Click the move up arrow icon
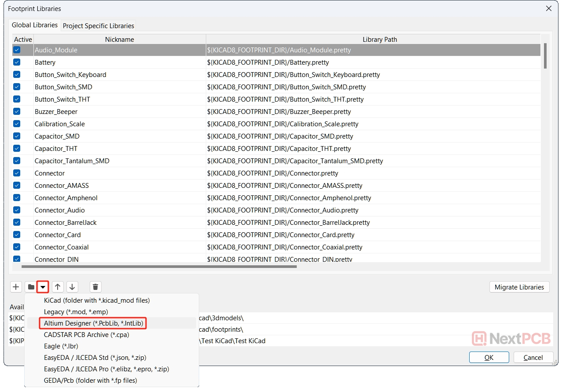This screenshot has width=562, height=392. tap(58, 287)
